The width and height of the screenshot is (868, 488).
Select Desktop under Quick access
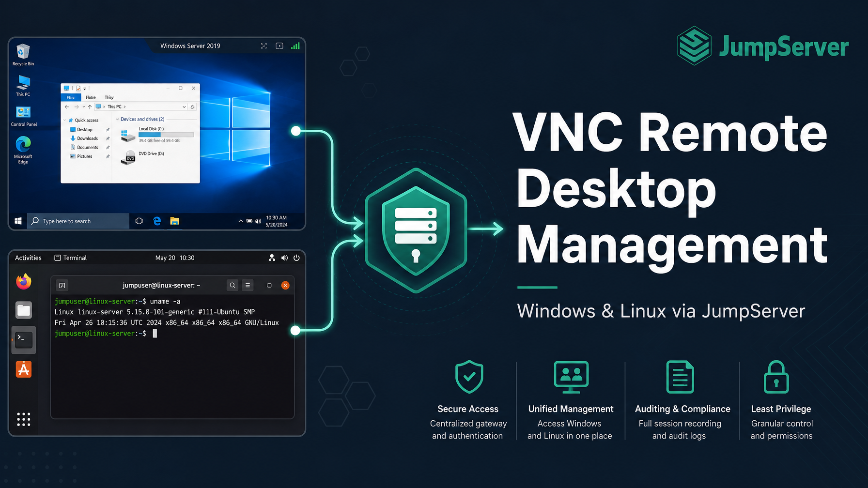81,129
